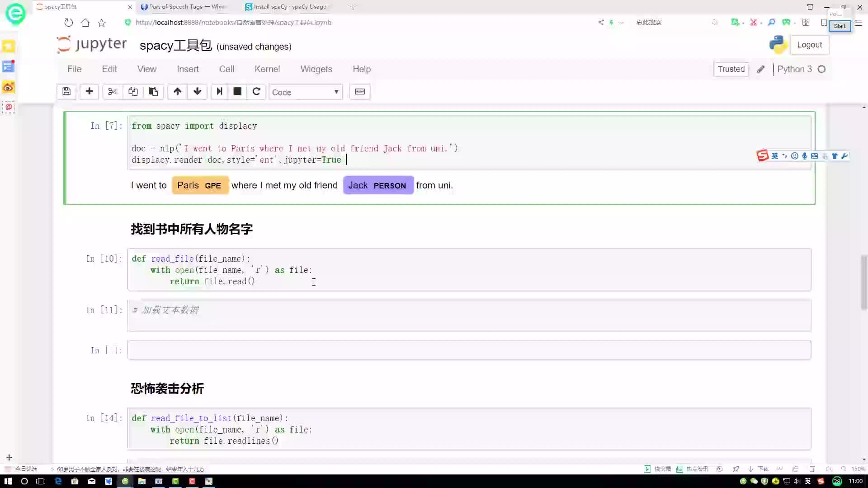Click the copy selected cells icon
Image resolution: width=868 pixels, height=488 pixels.
coord(132,92)
